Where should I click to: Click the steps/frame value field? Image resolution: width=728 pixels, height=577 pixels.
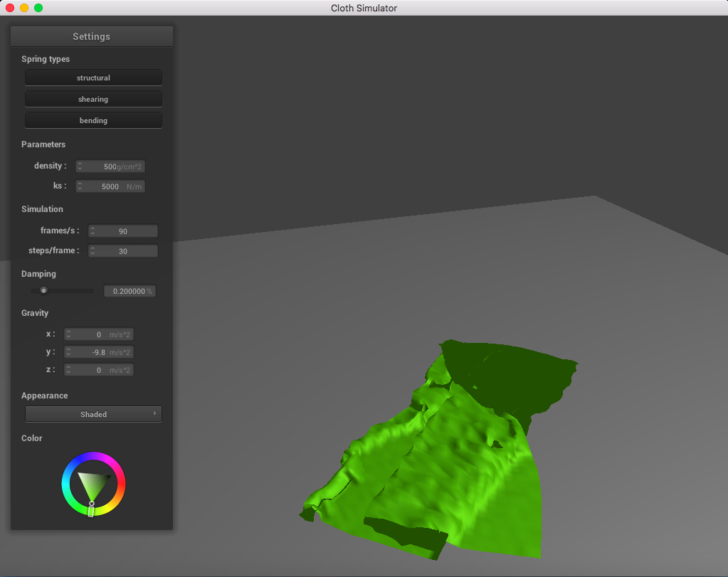point(123,250)
